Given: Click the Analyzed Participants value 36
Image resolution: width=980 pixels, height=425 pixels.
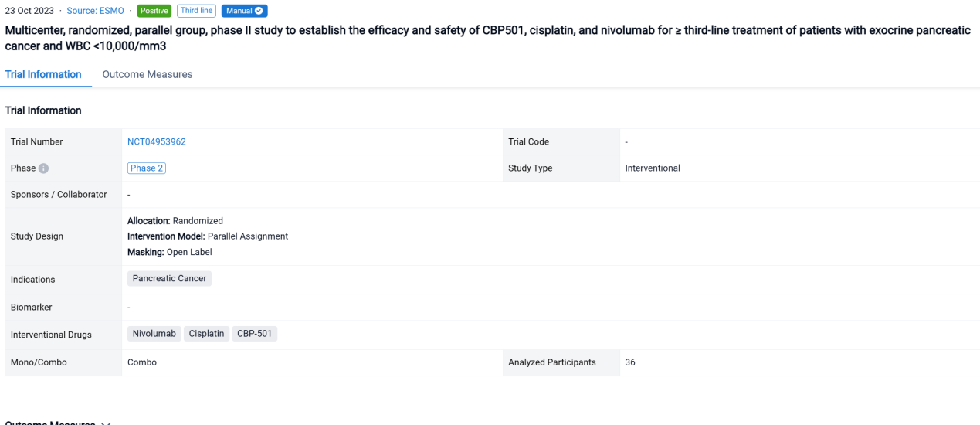Looking at the screenshot, I should coord(630,362).
